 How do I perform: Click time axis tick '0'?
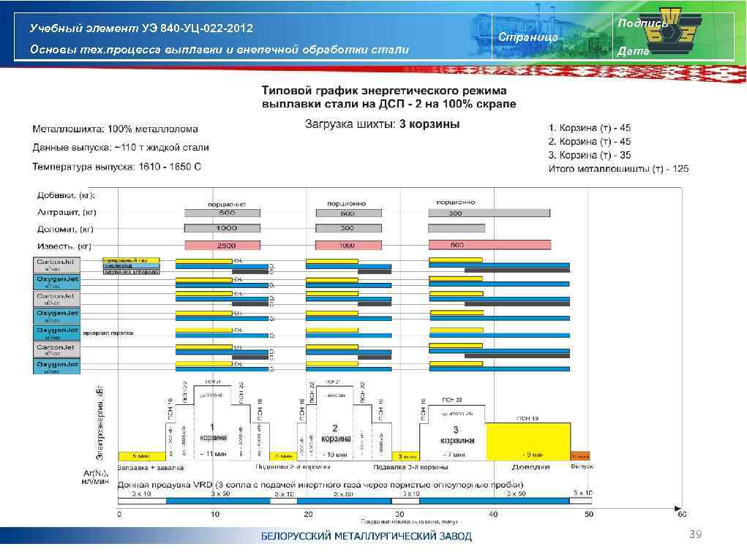[119, 514]
